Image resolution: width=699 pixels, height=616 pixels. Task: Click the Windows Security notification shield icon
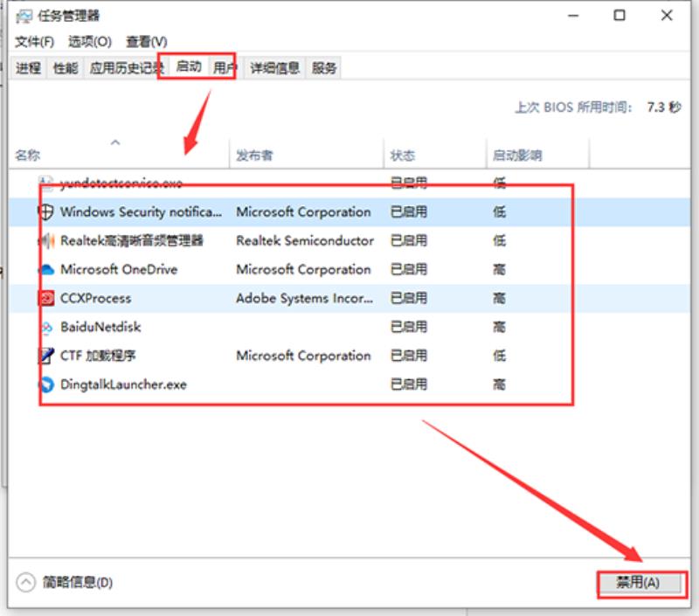46,211
